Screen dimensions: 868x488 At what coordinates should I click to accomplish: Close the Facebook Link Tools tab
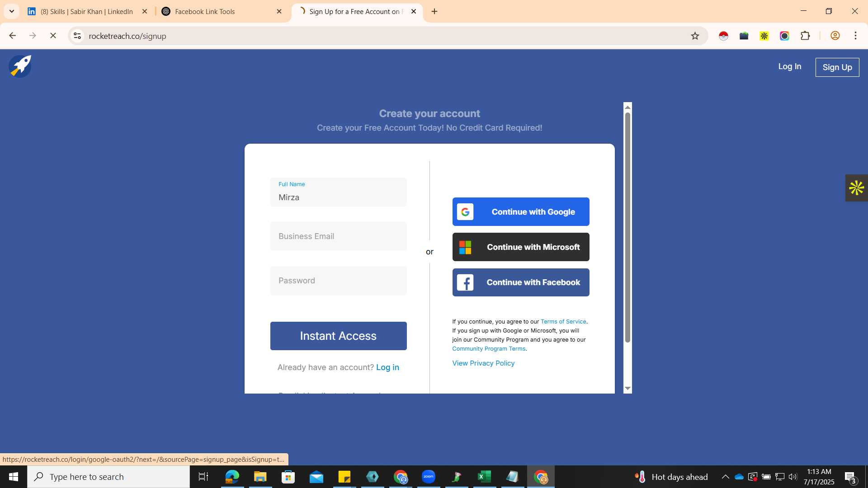[279, 11]
